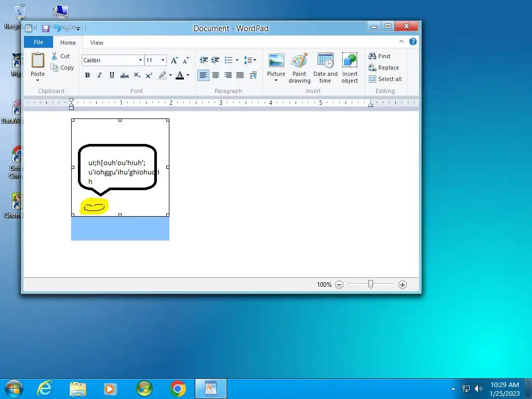532x399 pixels.
Task: Grow font size button
Action: (x=174, y=60)
